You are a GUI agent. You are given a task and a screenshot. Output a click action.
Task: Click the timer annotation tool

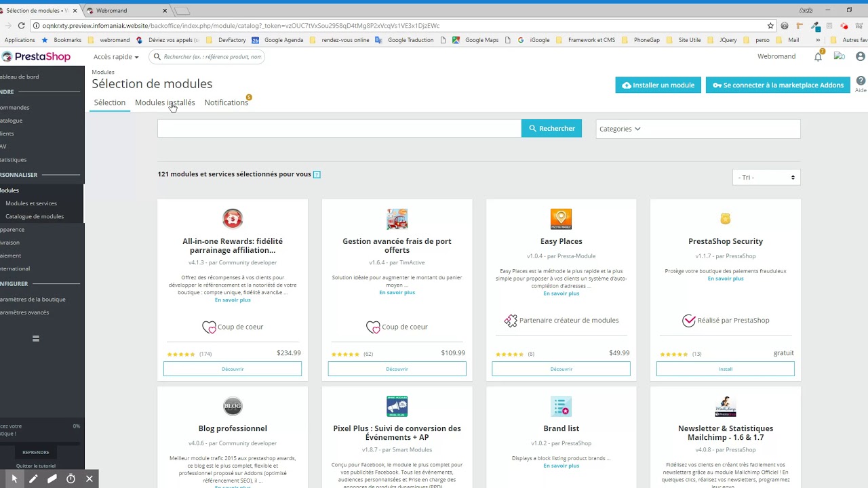coord(71,479)
